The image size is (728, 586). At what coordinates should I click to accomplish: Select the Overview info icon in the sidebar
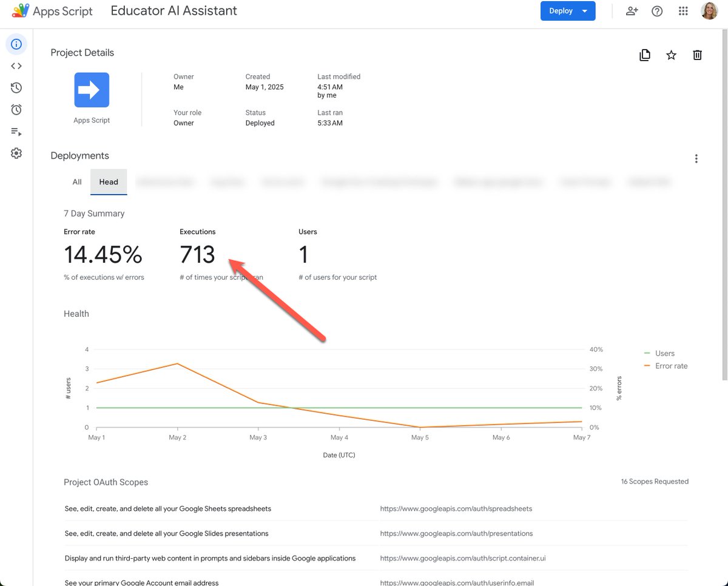pyautogui.click(x=16, y=44)
